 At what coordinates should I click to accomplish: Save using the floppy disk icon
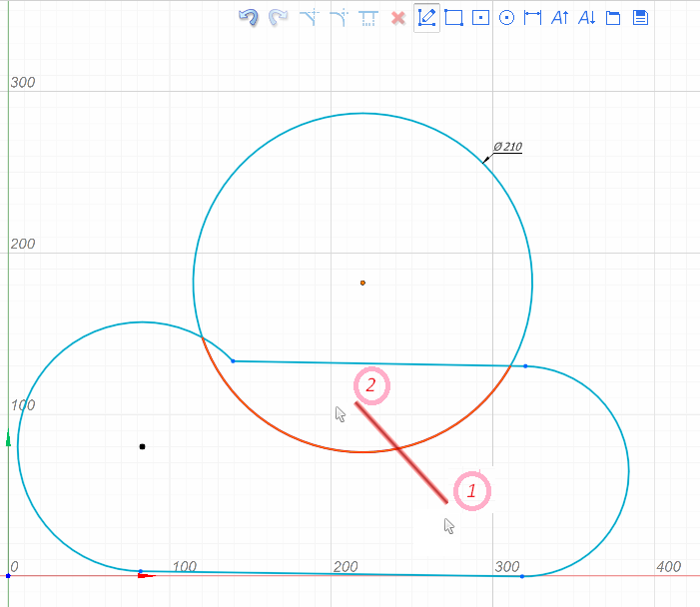tap(641, 17)
